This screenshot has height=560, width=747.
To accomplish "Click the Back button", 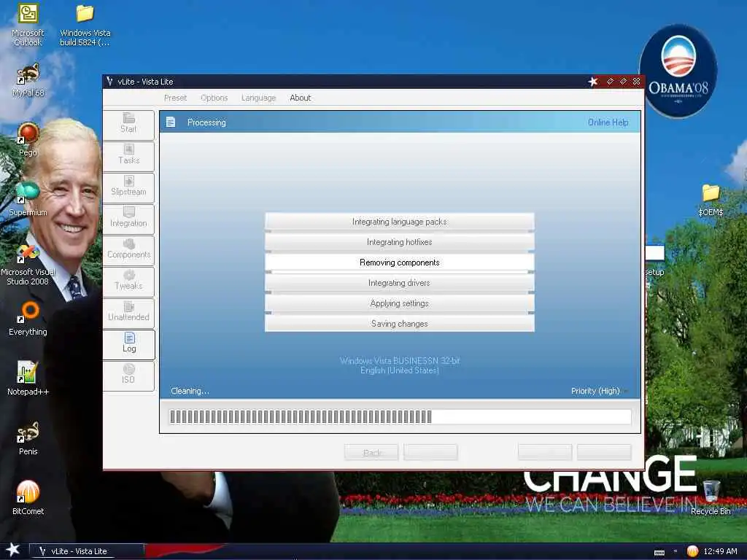I will coord(371,452).
